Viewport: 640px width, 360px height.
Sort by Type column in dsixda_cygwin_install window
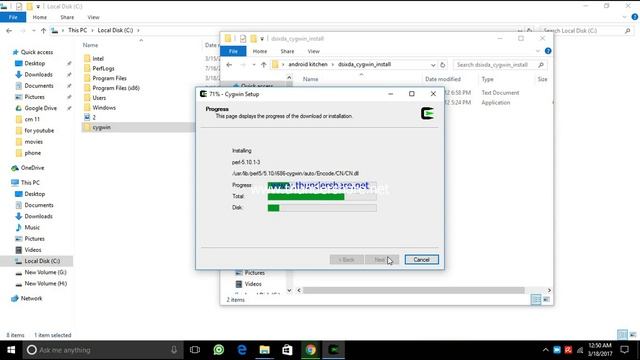point(487,79)
